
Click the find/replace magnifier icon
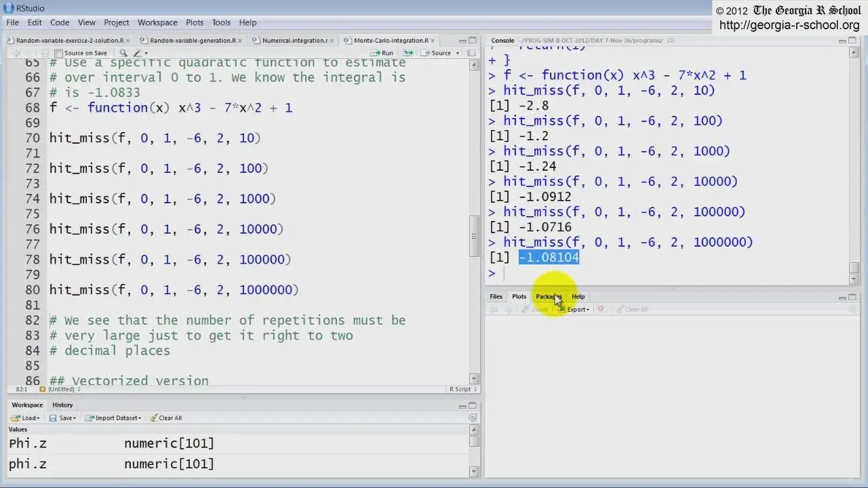[x=123, y=53]
